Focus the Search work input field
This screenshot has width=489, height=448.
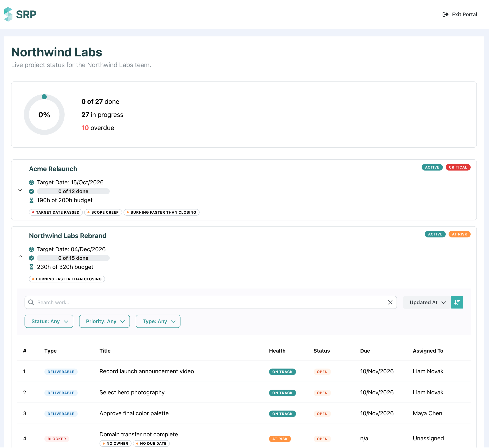pos(210,302)
